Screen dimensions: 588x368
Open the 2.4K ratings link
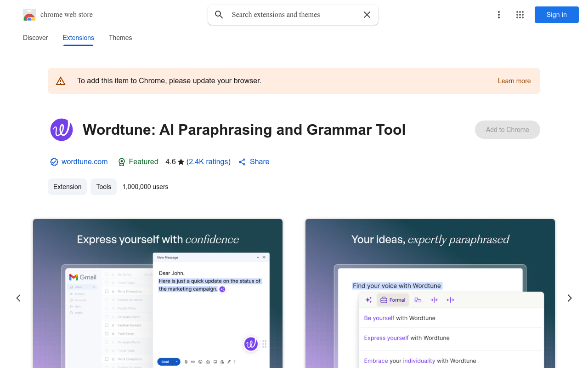coord(209,162)
